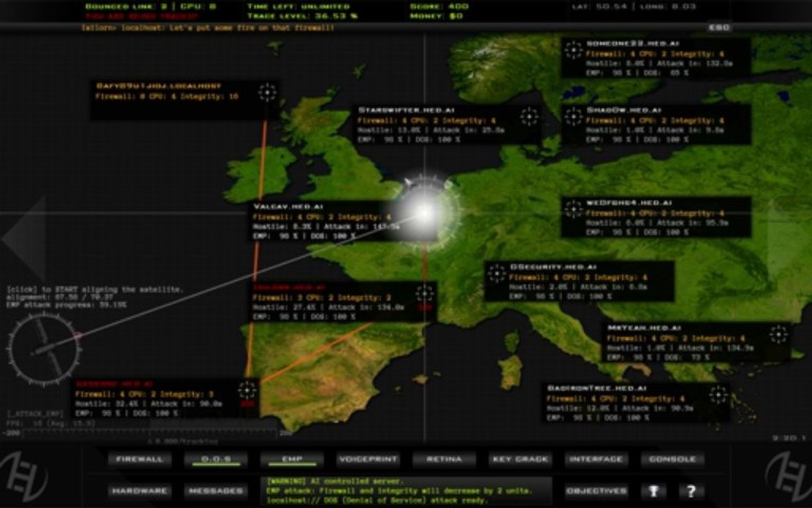
Task: Launch the D.O.S attack tool
Action: tap(216, 459)
